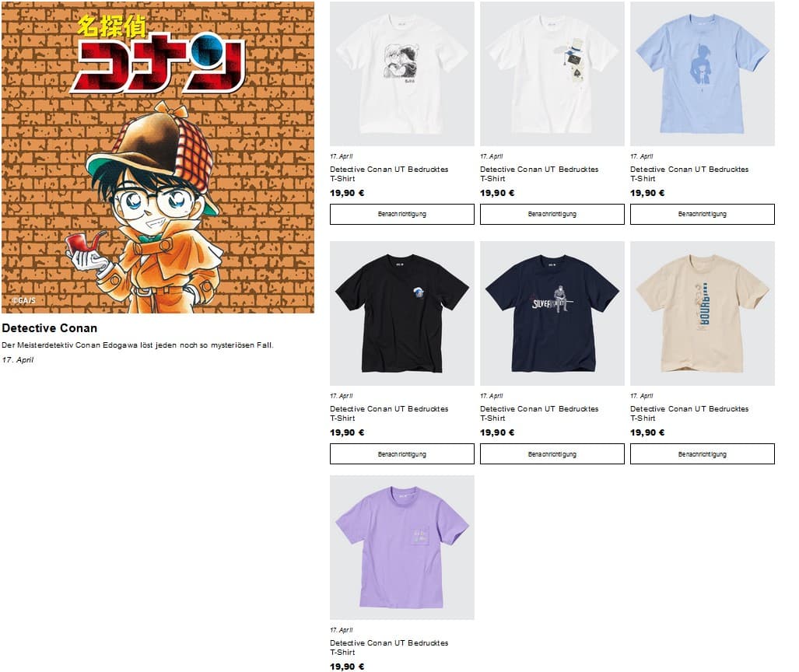Open the Detective Conan collection heading
This screenshot has height=672, width=799.
(x=50, y=328)
